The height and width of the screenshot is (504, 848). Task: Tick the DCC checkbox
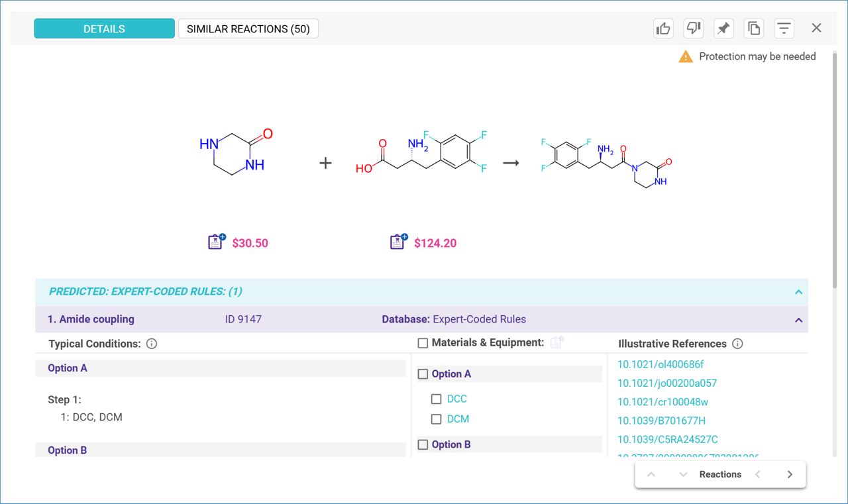436,399
